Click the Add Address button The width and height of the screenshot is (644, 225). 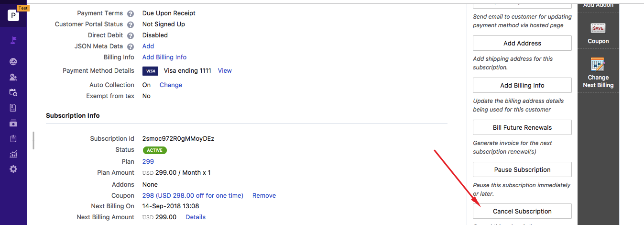[x=522, y=43]
